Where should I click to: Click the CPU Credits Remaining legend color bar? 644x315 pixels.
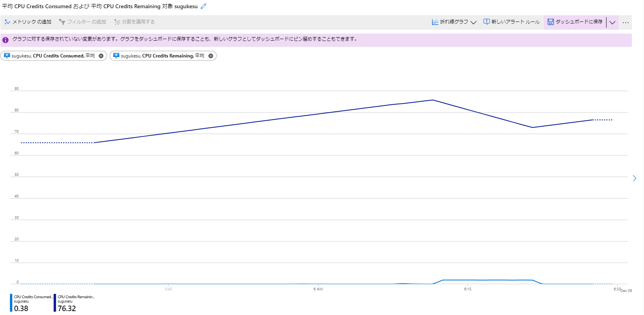point(55,302)
